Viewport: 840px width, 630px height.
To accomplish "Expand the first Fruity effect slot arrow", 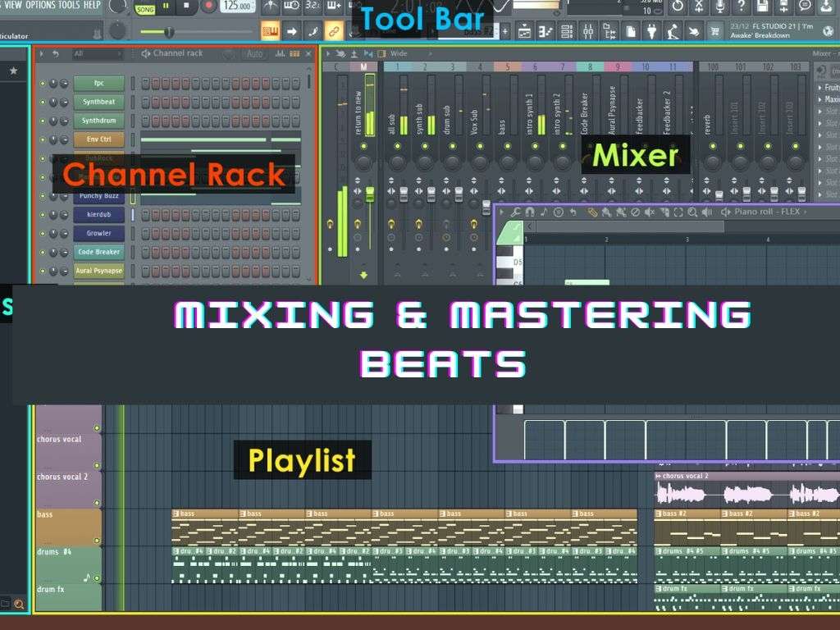I will coord(819,87).
